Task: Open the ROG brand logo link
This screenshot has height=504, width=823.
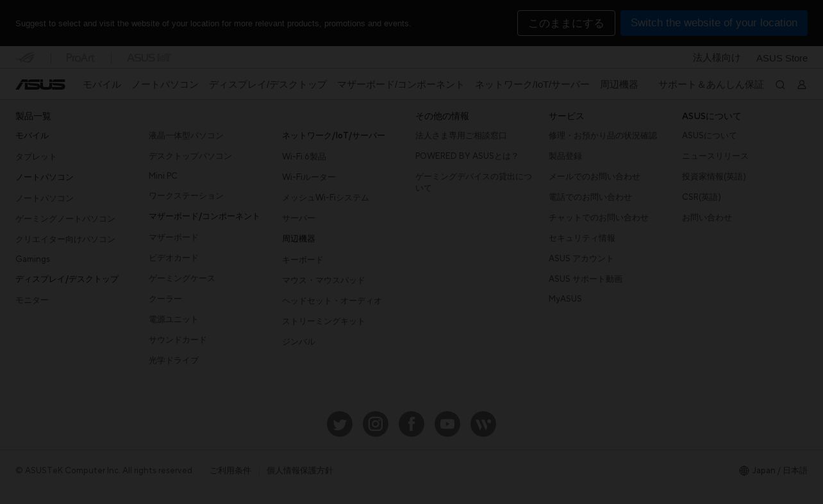Action: tap(26, 58)
